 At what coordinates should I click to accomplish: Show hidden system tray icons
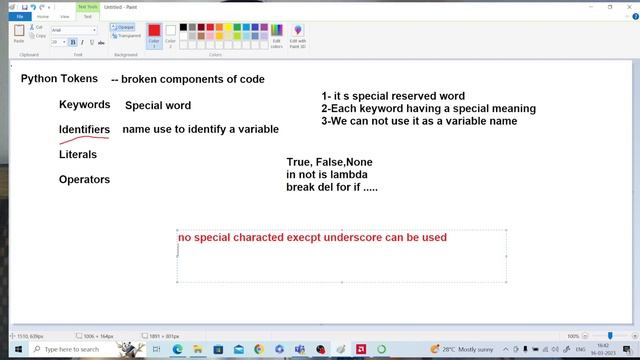[x=506, y=349]
